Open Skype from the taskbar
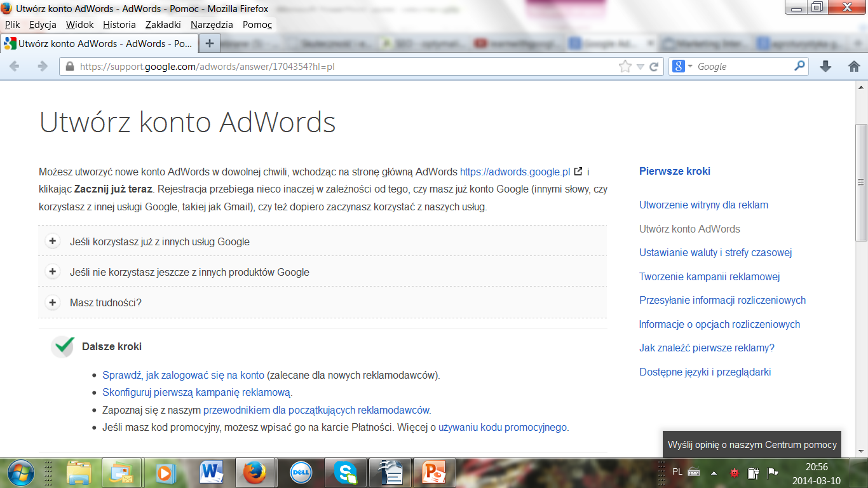The height and width of the screenshot is (488, 868). [346, 472]
